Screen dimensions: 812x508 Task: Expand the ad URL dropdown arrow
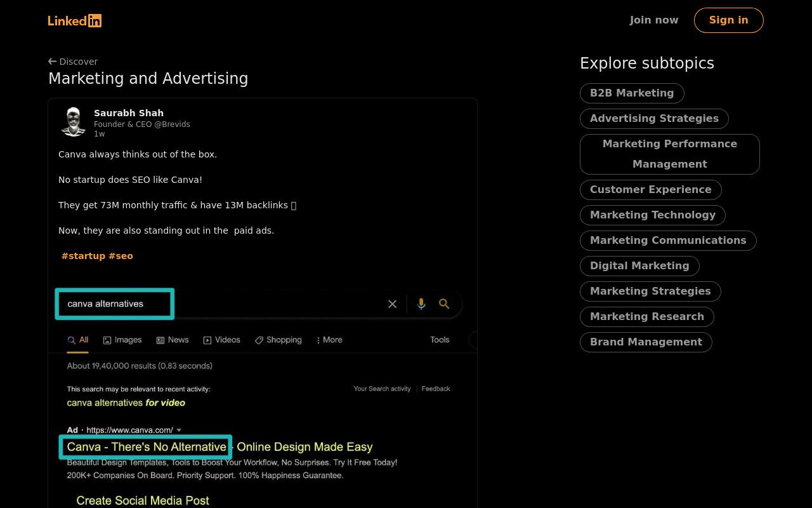coord(179,430)
